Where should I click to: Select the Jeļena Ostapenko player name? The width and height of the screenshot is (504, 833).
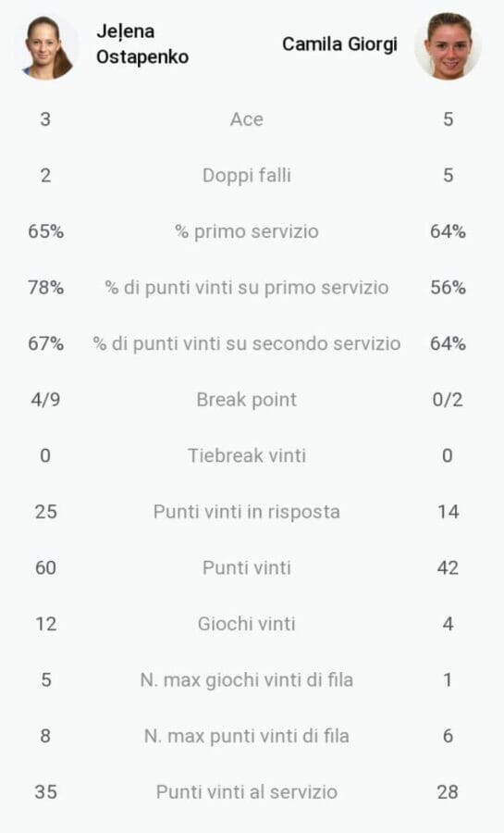(x=142, y=44)
